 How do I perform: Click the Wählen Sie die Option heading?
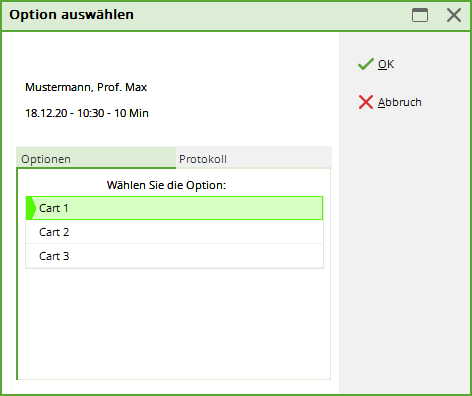click(x=166, y=185)
